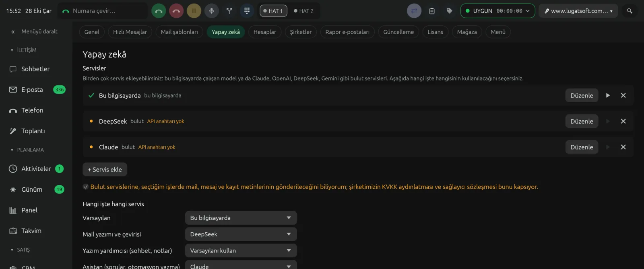Switch to the Genel tab
Image resolution: width=644 pixels, height=269 pixels.
point(92,32)
